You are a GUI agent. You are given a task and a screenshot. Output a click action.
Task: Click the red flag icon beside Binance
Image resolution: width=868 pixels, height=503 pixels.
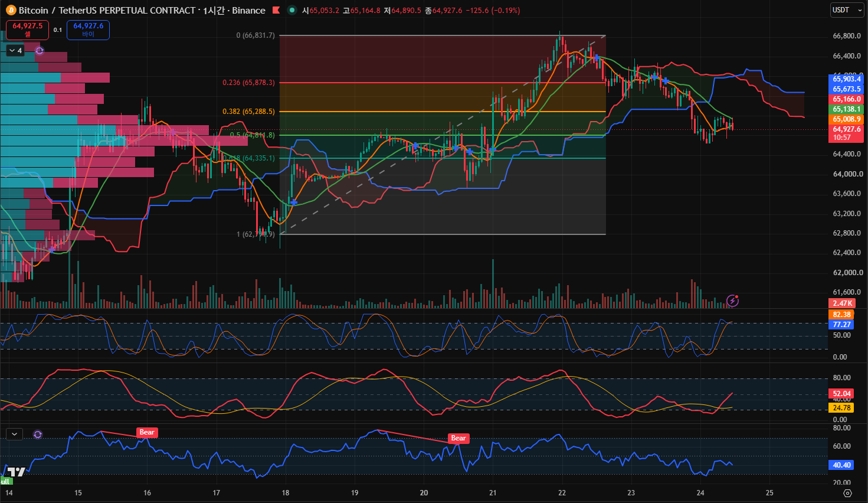(276, 10)
